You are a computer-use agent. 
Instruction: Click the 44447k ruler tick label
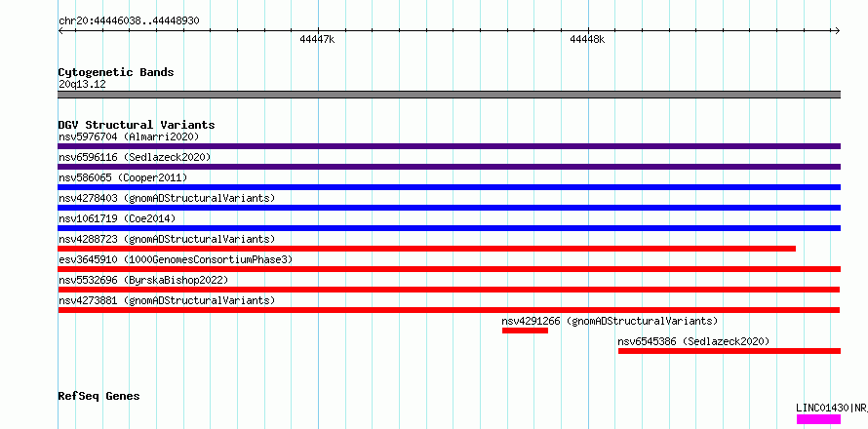(x=317, y=39)
